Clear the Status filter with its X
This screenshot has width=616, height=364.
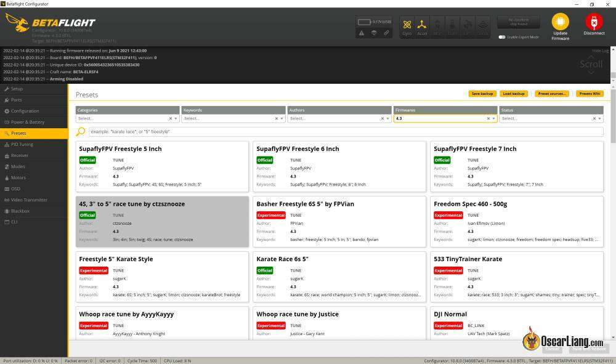(594, 119)
